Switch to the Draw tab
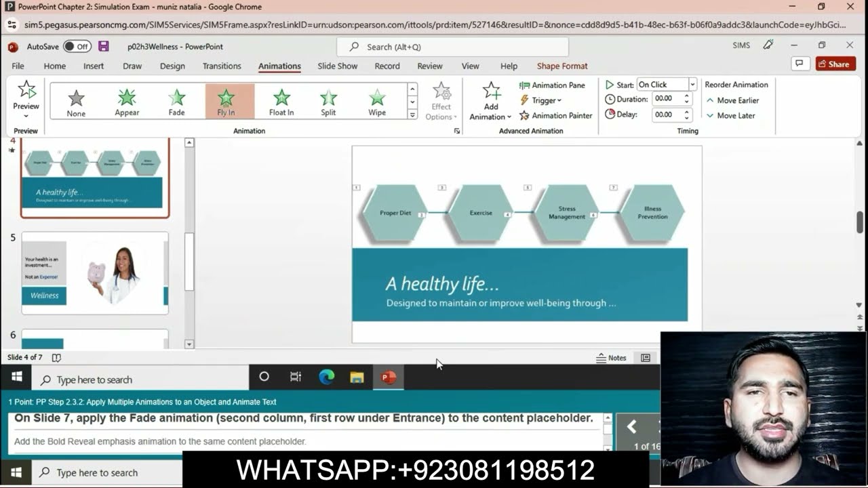 click(132, 66)
